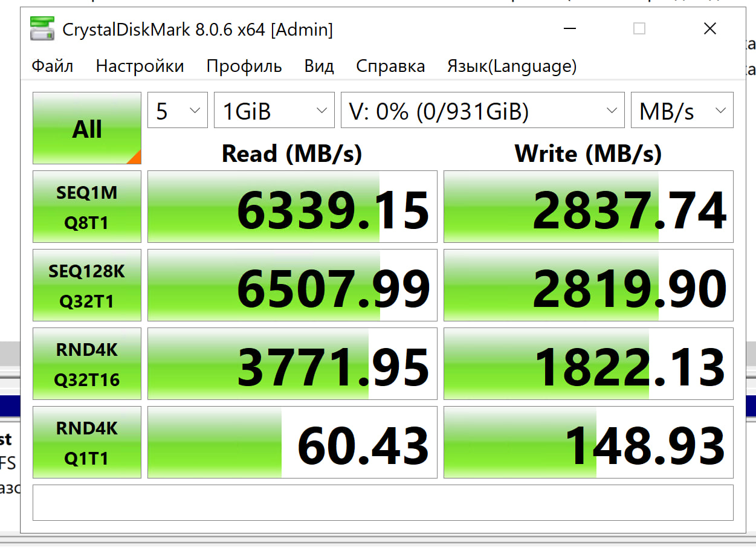Click the SEQ1M Q8T1 write result 2837.74
Viewport: 756px width, 548px height.
589,207
